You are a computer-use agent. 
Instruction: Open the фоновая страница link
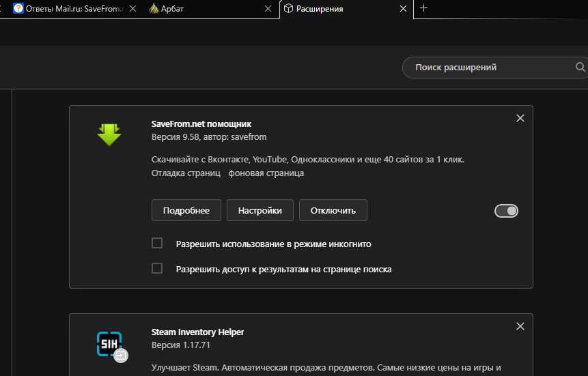click(266, 173)
